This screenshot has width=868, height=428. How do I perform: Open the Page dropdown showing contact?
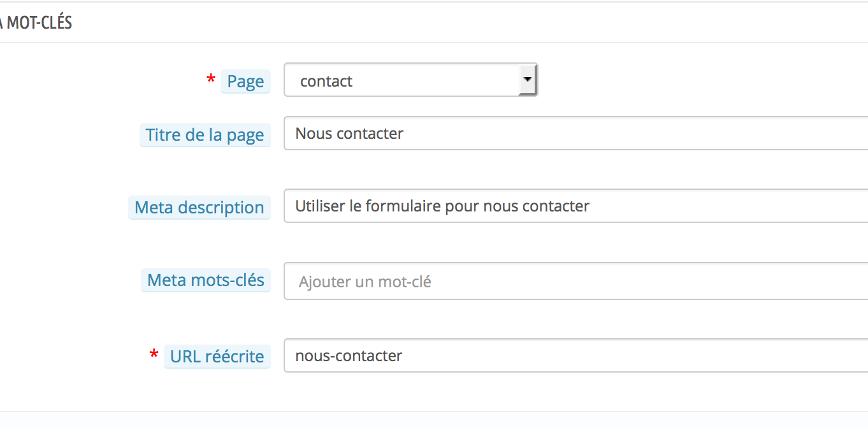pos(401,80)
